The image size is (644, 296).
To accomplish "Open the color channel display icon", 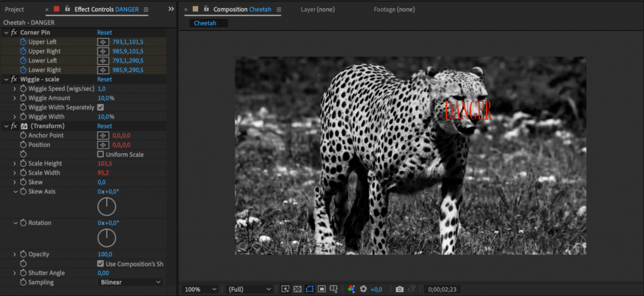I will click(x=352, y=289).
